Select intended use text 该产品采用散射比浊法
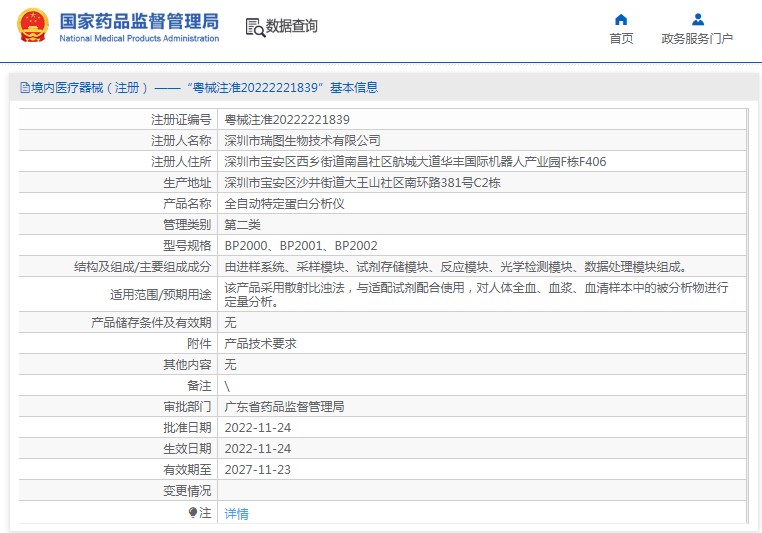This screenshot has width=762, height=533. pos(476,294)
